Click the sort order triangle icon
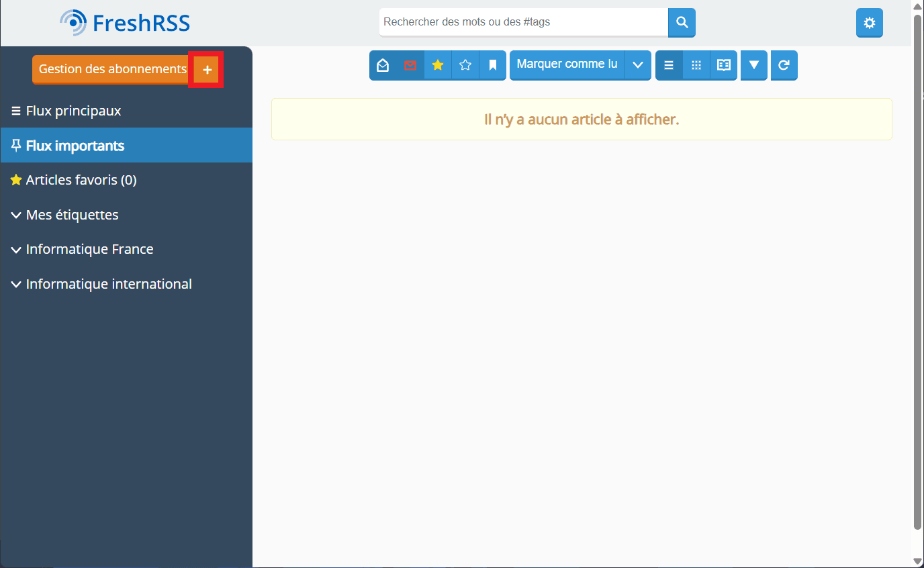Image resolution: width=924 pixels, height=568 pixels. pos(754,65)
